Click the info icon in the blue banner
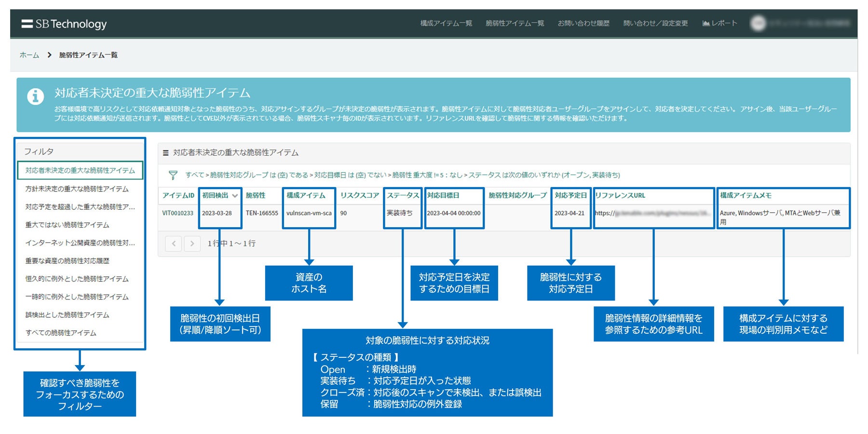Screen dimensions: 868x434 [37, 95]
